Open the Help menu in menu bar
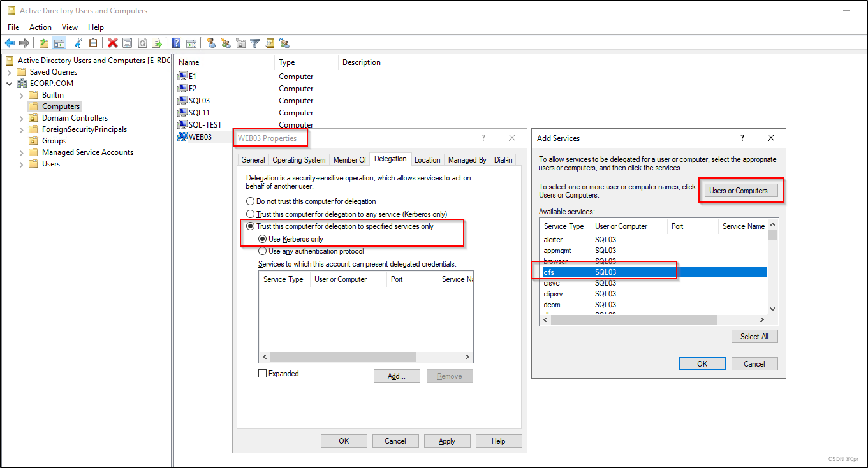This screenshot has height=468, width=868. point(96,27)
